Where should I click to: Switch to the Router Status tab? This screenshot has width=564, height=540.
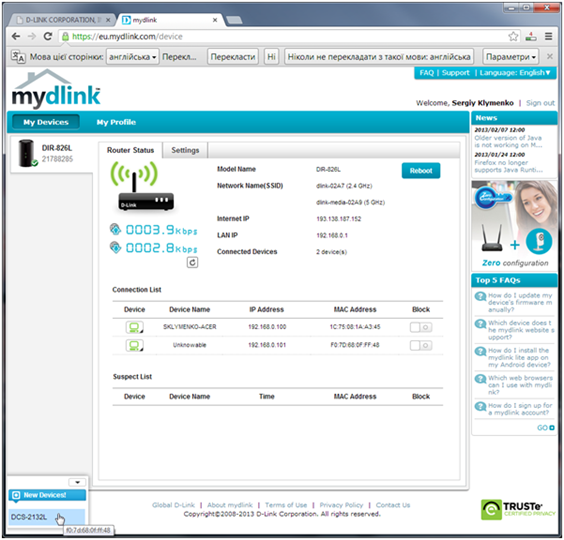pyautogui.click(x=130, y=150)
